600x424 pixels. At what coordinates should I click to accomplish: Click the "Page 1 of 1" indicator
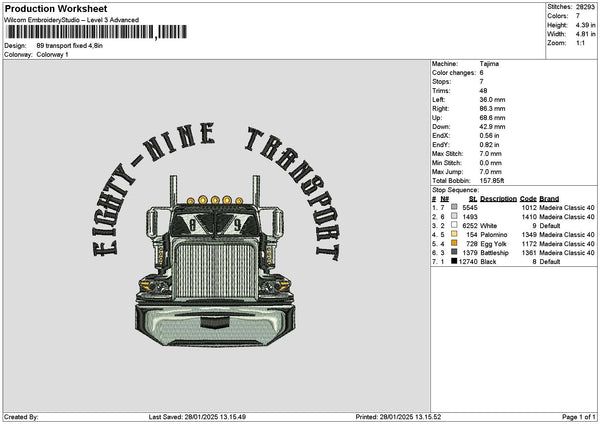click(x=579, y=417)
